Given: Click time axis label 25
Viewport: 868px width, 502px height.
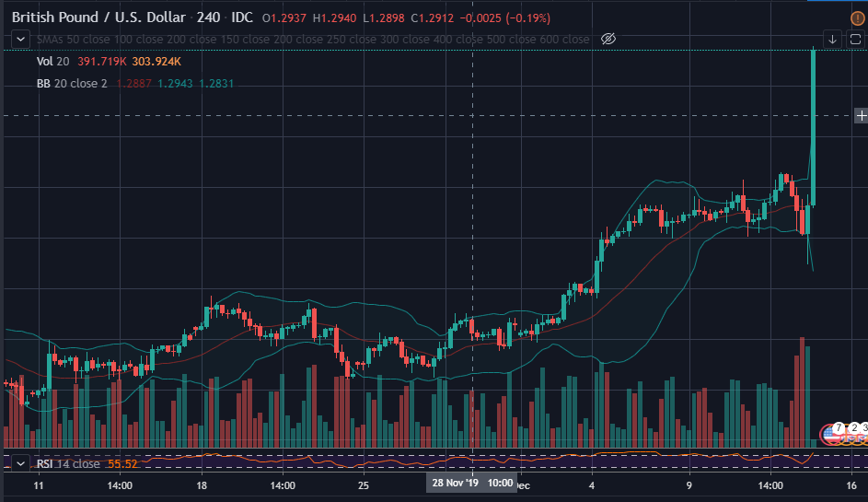Looking at the screenshot, I should (x=364, y=485).
